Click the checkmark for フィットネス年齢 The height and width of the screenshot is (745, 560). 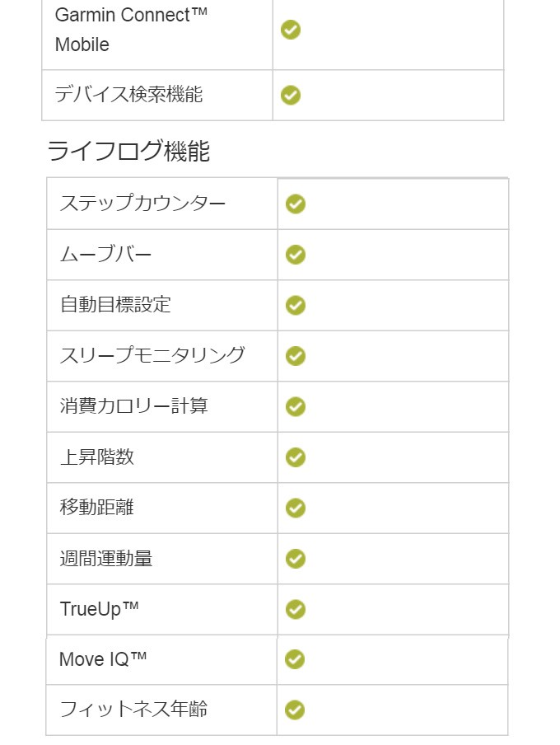295,710
